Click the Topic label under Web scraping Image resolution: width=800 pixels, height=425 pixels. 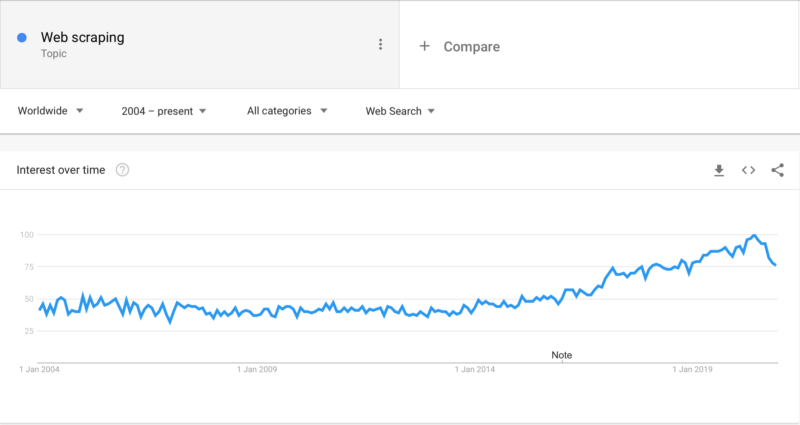click(x=54, y=54)
